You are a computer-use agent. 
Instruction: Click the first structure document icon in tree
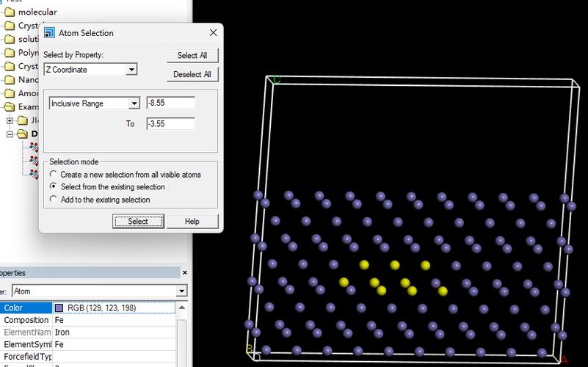34,148
